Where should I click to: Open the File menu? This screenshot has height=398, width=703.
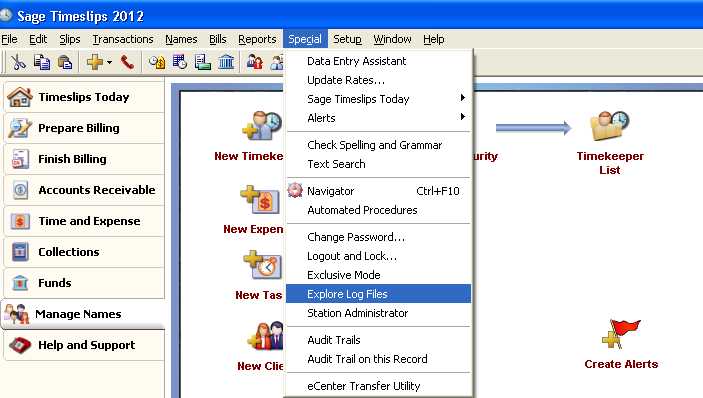click(9, 39)
